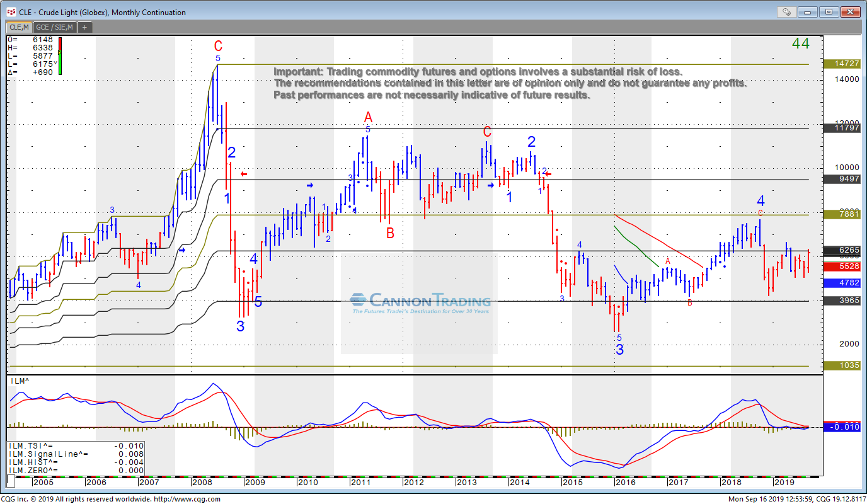The image size is (867, 504).
Task: Click the red-green vertical range gauge
Action: 60,55
